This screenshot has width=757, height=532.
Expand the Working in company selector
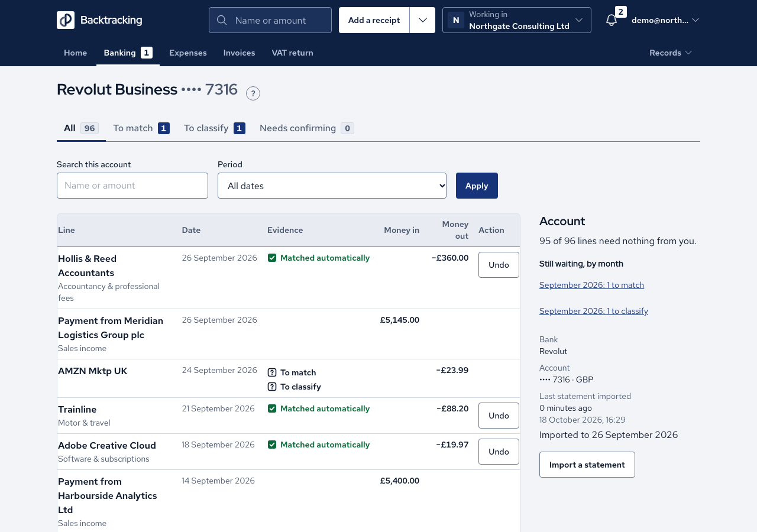pyautogui.click(x=517, y=20)
